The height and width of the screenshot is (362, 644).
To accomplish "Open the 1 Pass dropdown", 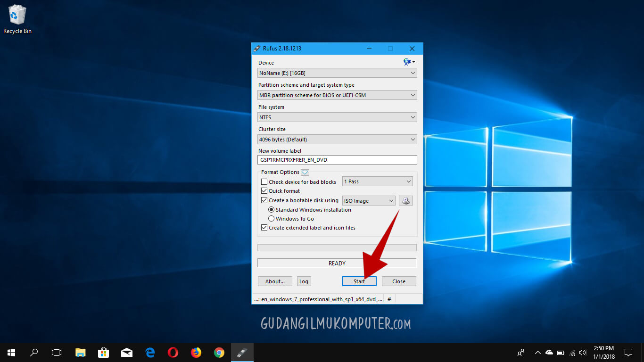I will coord(378,181).
